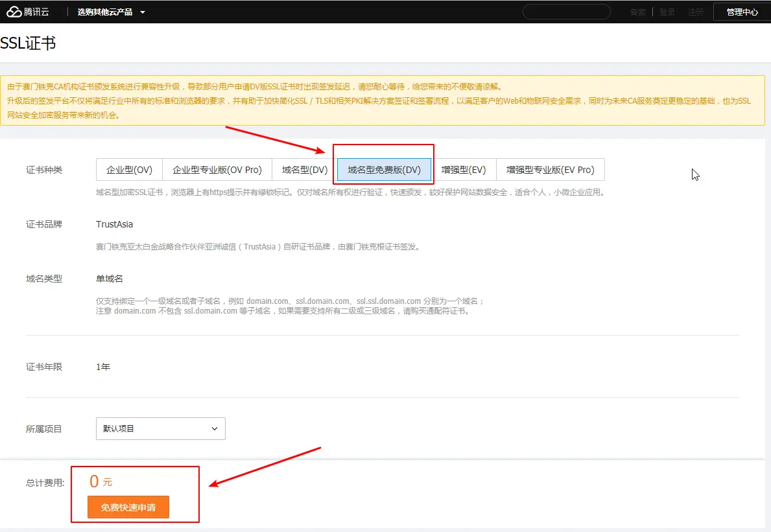Click the SSL证书 page heading
The image size is (771, 532).
click(x=28, y=43)
